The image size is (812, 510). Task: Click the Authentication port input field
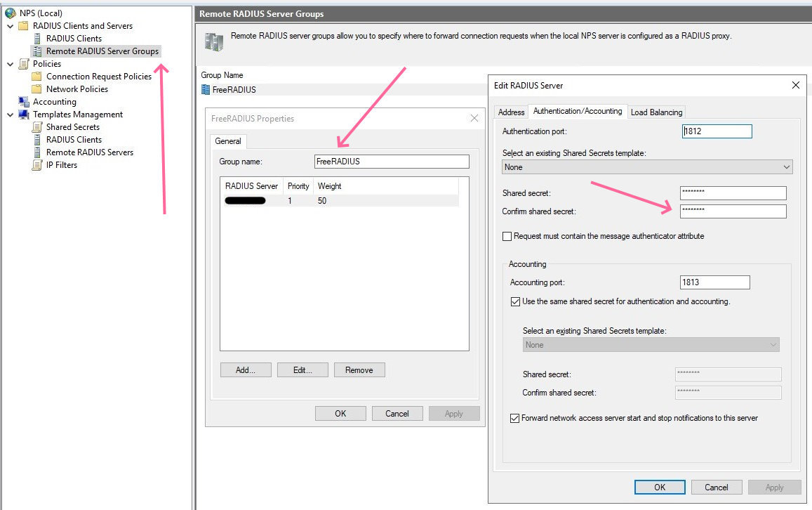click(x=717, y=131)
